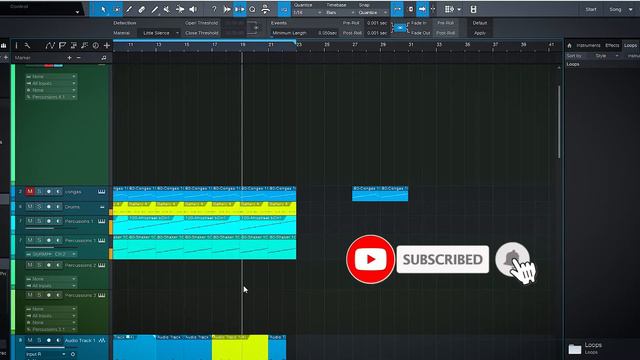640x360 pixels.
Task: Click the SUBSCRIBED button
Action: (442, 259)
